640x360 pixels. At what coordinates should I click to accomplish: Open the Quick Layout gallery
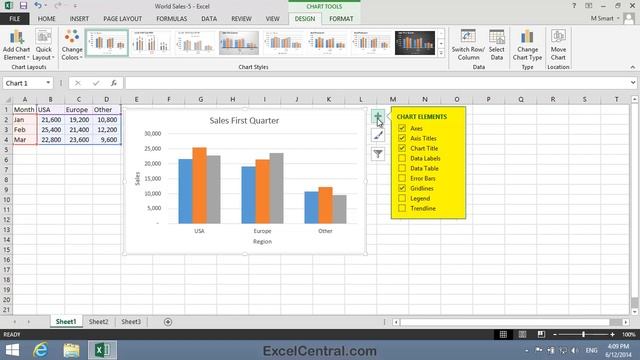43,45
